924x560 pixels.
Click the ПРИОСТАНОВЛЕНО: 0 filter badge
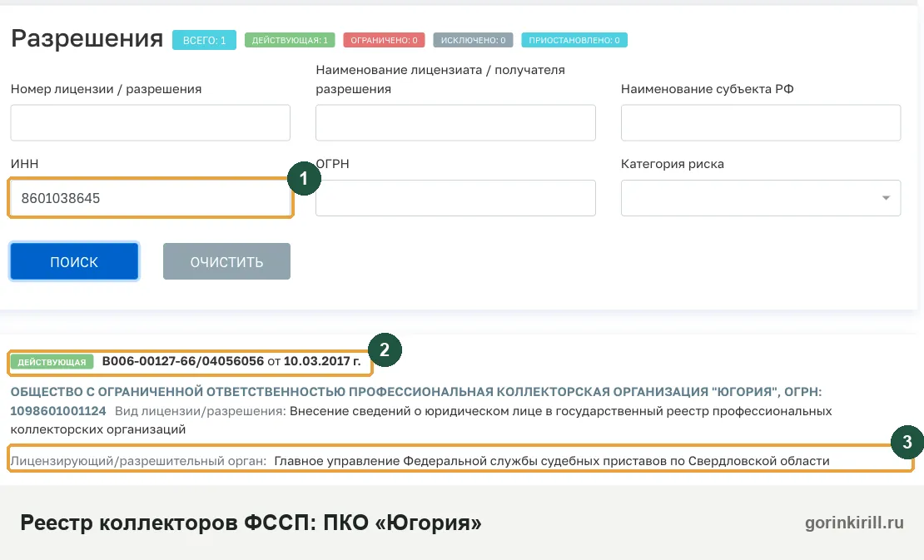click(574, 40)
